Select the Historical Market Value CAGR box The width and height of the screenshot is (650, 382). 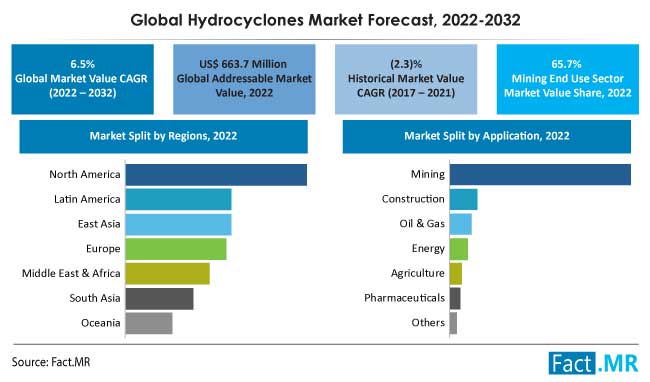coord(406,79)
